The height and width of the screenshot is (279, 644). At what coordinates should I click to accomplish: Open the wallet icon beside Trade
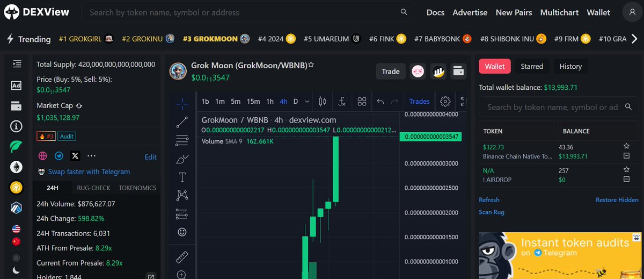click(458, 71)
